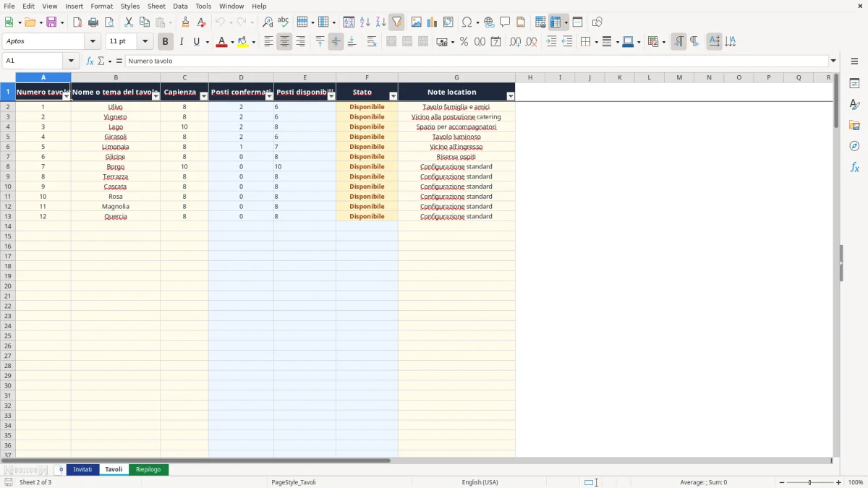Open the font size dropdown
The height and width of the screenshot is (488, 868).
[145, 42]
